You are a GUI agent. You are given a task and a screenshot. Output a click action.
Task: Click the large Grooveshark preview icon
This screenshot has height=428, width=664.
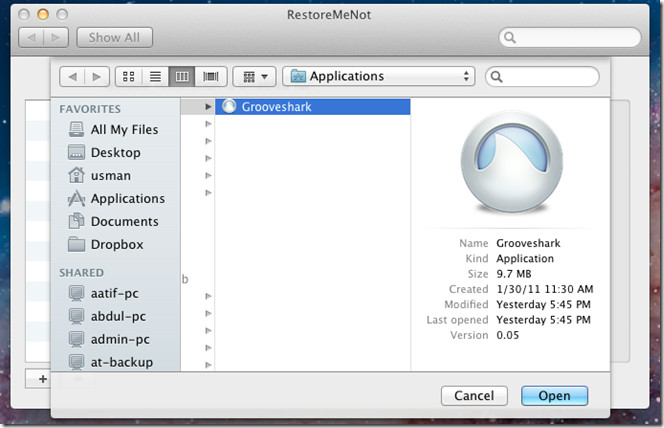coord(512,162)
